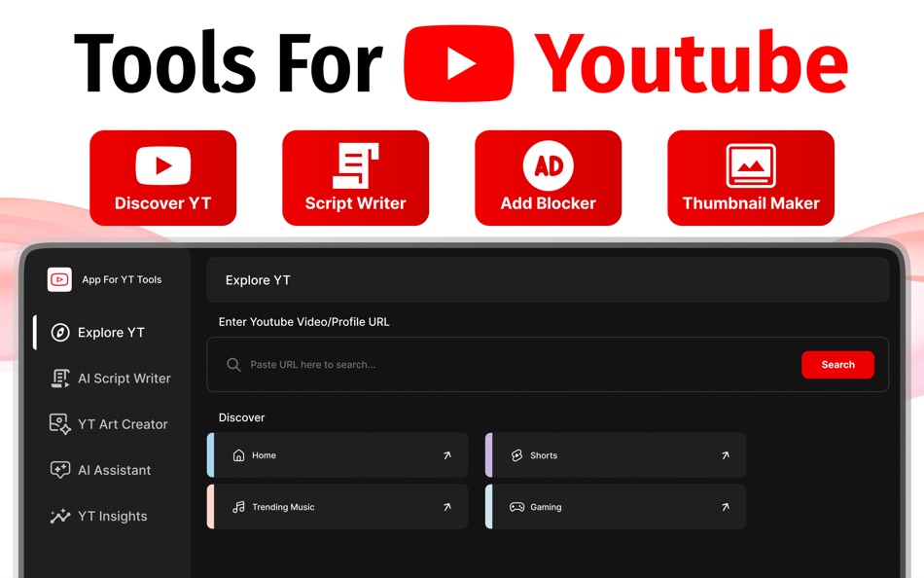Click the music note icon on Trending Music
The image size is (924, 578).
[240, 506]
